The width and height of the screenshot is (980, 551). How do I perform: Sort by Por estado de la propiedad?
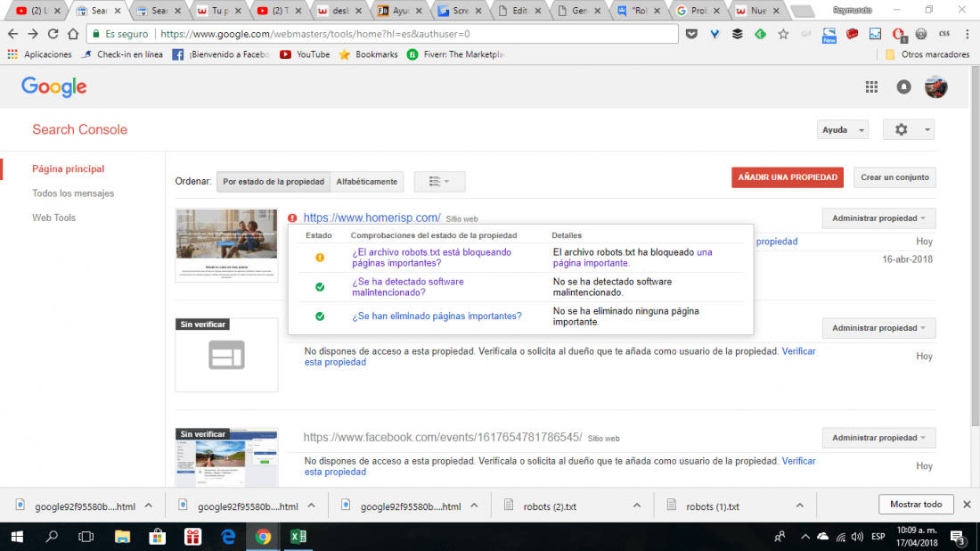click(x=274, y=181)
